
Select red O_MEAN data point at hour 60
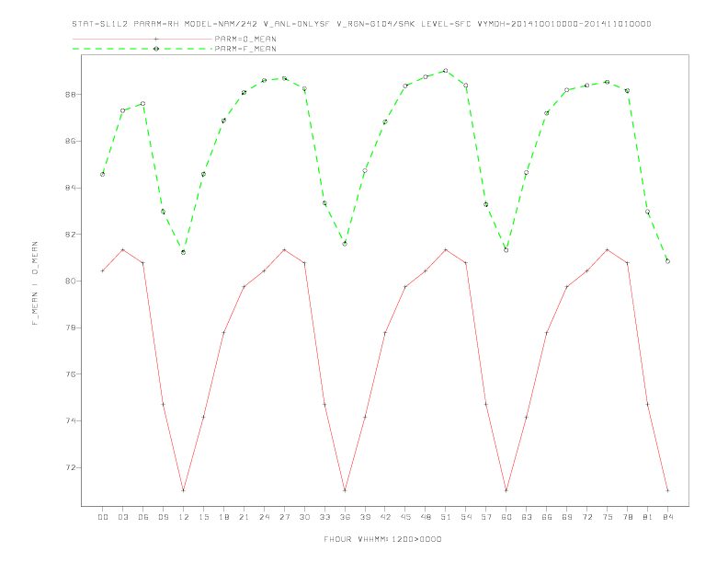[x=506, y=490]
